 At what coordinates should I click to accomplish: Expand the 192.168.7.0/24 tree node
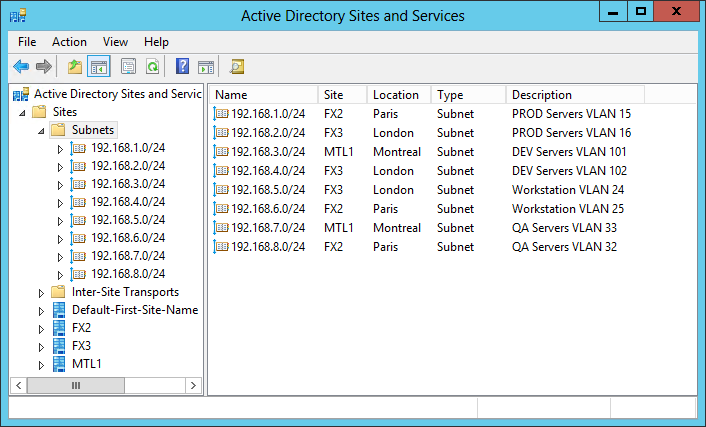click(60, 257)
